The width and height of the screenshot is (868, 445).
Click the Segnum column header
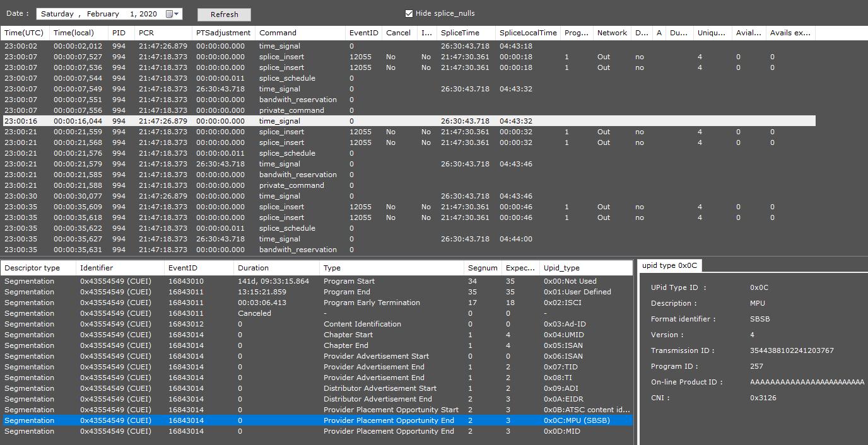(483, 268)
